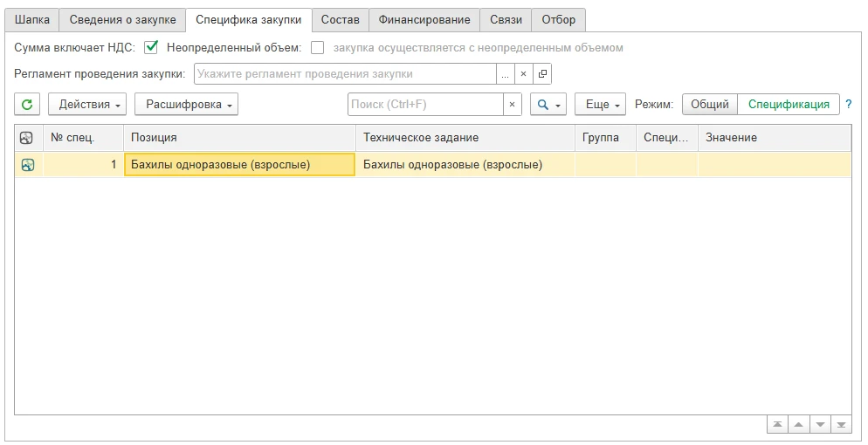Enable the Неопределенный объем checkbox
This screenshot has height=445, width=868.
(x=317, y=47)
